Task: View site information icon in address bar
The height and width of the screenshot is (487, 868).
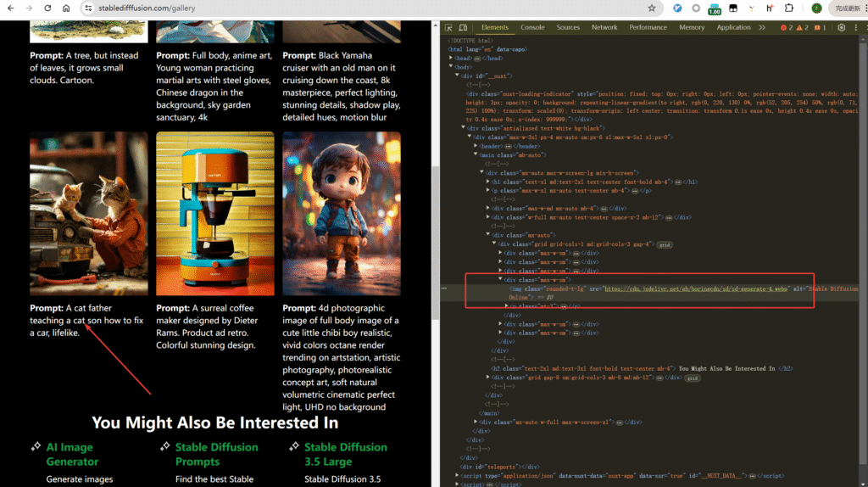Action: coord(87,8)
